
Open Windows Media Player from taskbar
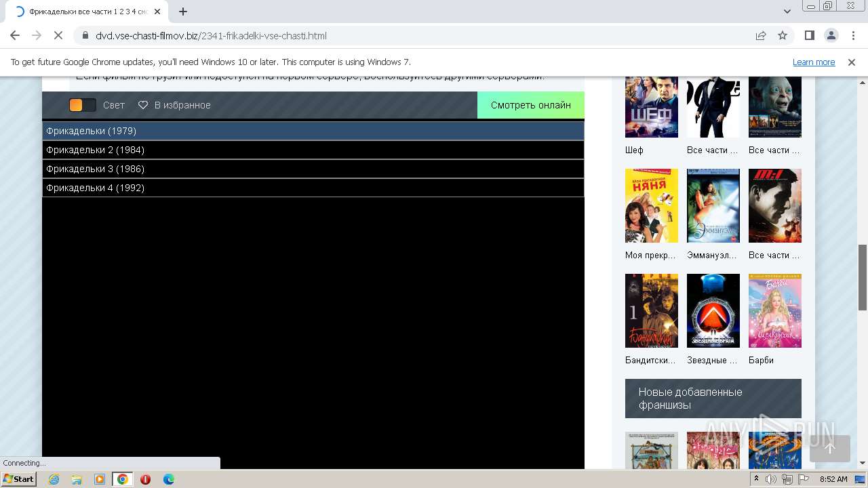click(x=100, y=479)
